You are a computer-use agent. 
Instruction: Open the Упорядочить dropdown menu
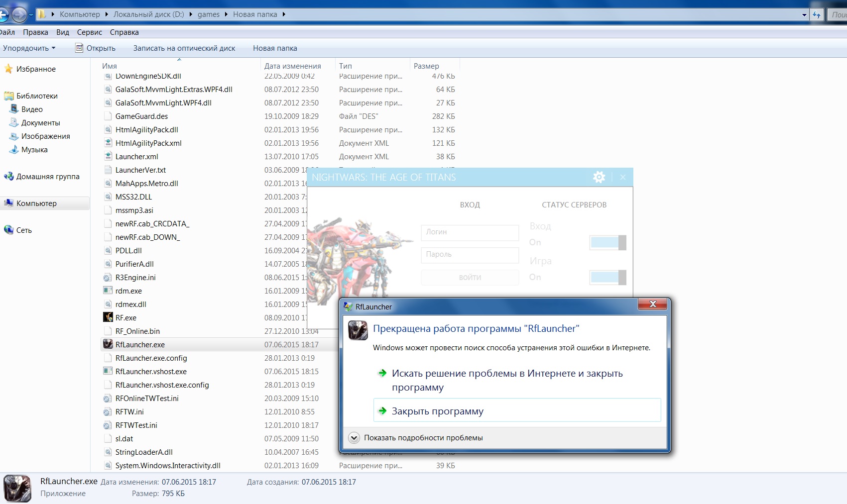tap(29, 48)
